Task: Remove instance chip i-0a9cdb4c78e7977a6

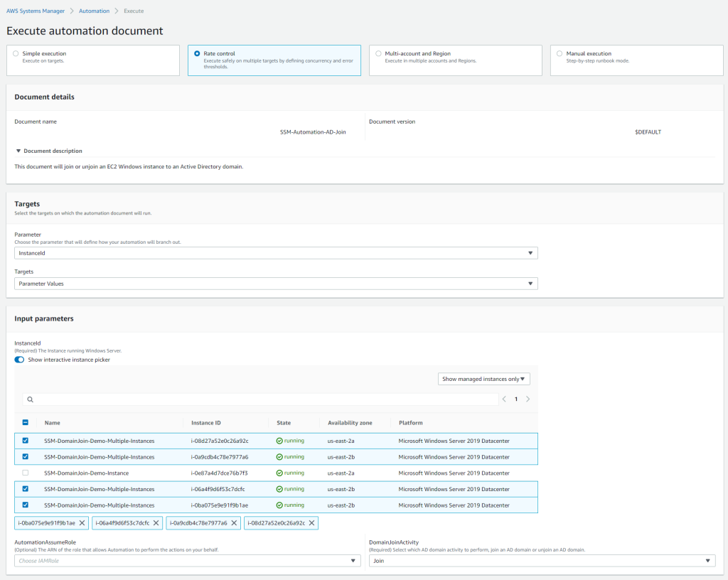Action: click(x=235, y=522)
